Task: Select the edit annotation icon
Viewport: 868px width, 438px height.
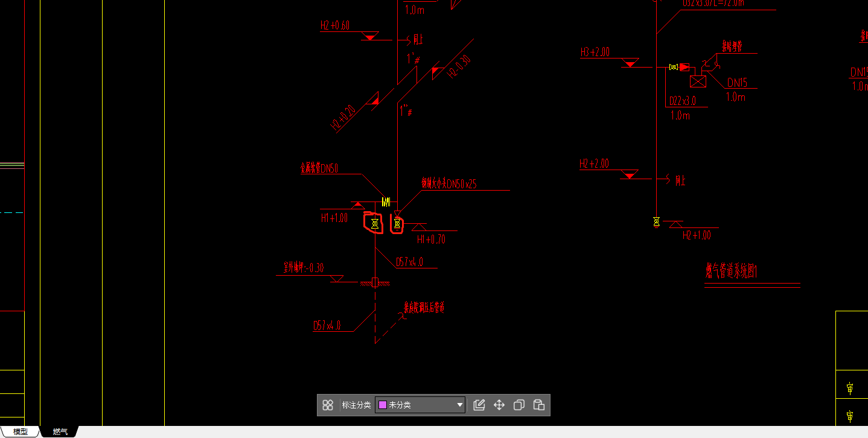Action: coord(479,405)
